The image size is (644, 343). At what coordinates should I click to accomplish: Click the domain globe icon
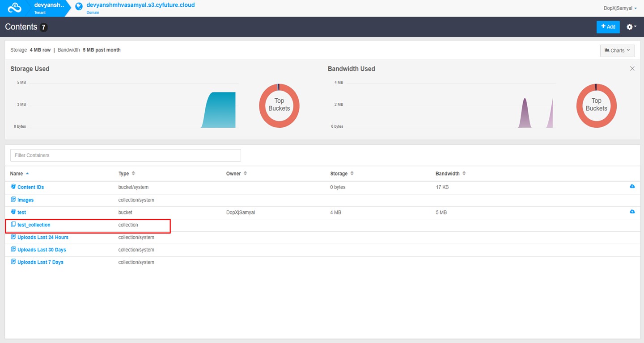click(x=79, y=6)
